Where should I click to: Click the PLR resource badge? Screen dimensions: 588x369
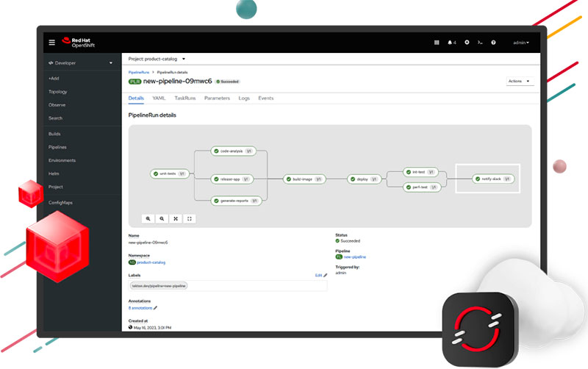135,82
